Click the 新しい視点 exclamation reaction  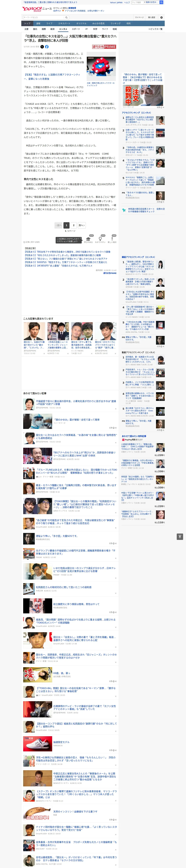coord(112,239)
